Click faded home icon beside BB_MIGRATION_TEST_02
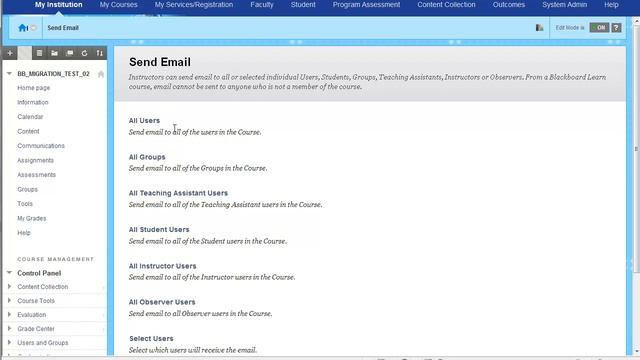Image resolution: width=640 pixels, height=360 pixels. 101,74
